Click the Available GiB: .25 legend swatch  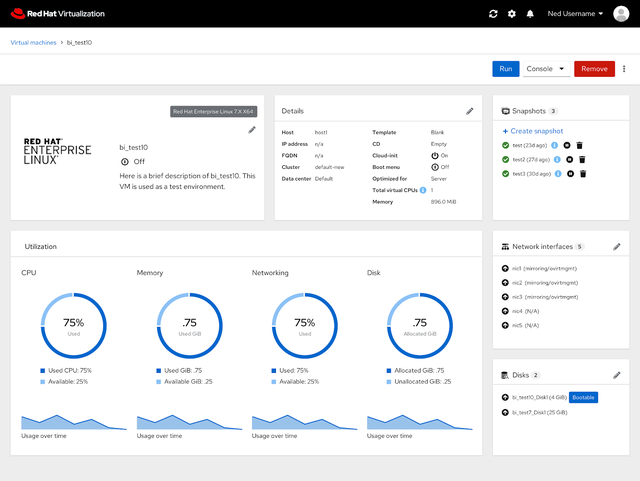[158, 382]
